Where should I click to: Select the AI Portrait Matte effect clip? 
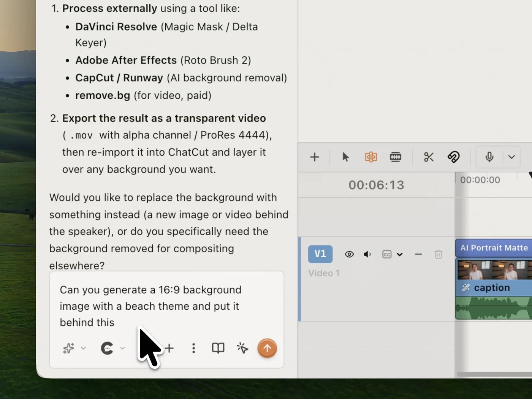[494, 248]
